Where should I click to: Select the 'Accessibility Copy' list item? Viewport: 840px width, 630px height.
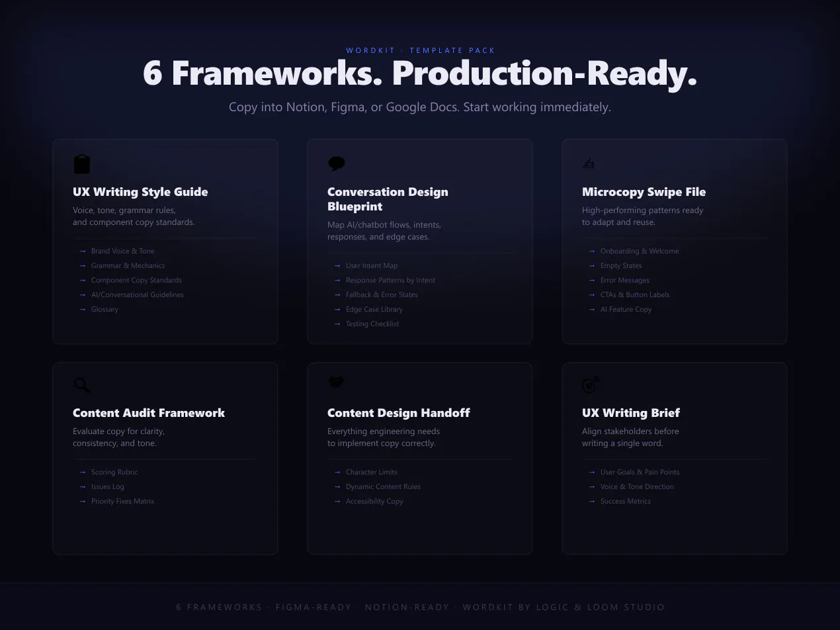374,501
